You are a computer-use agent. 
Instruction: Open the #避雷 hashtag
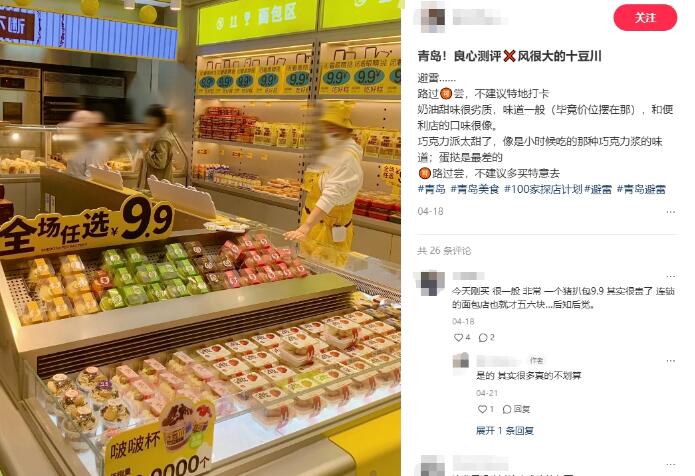(x=598, y=189)
